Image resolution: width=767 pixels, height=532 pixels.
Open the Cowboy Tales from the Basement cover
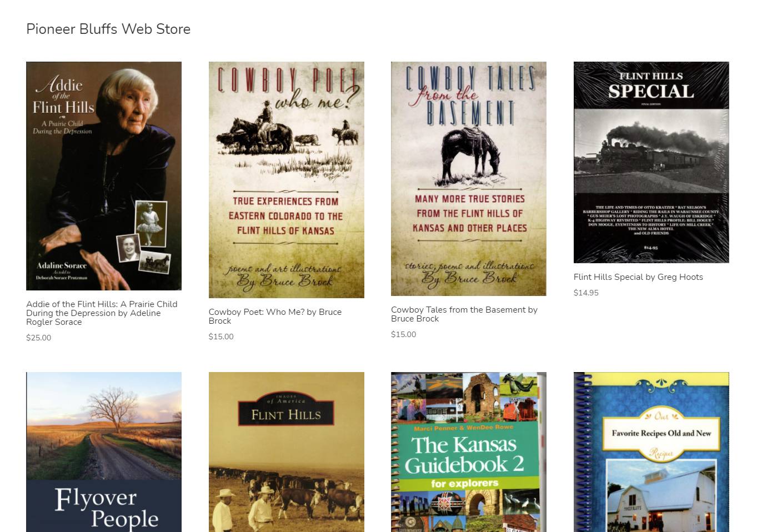(469, 179)
